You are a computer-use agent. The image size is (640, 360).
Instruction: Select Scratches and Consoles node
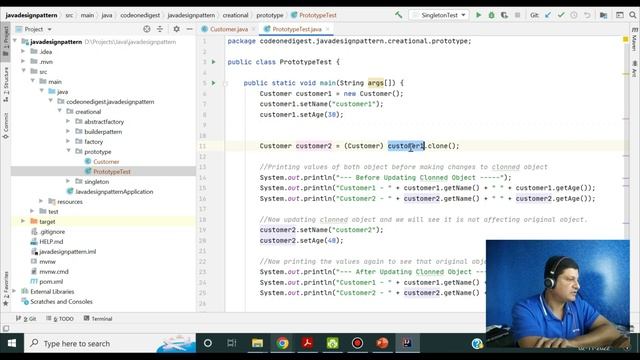[x=61, y=302]
